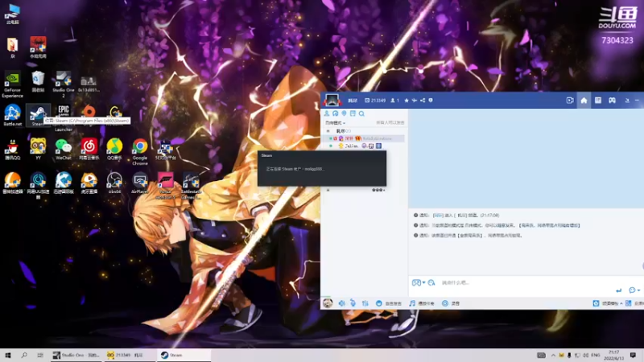Send message with the enter arrow icon

pos(618,290)
